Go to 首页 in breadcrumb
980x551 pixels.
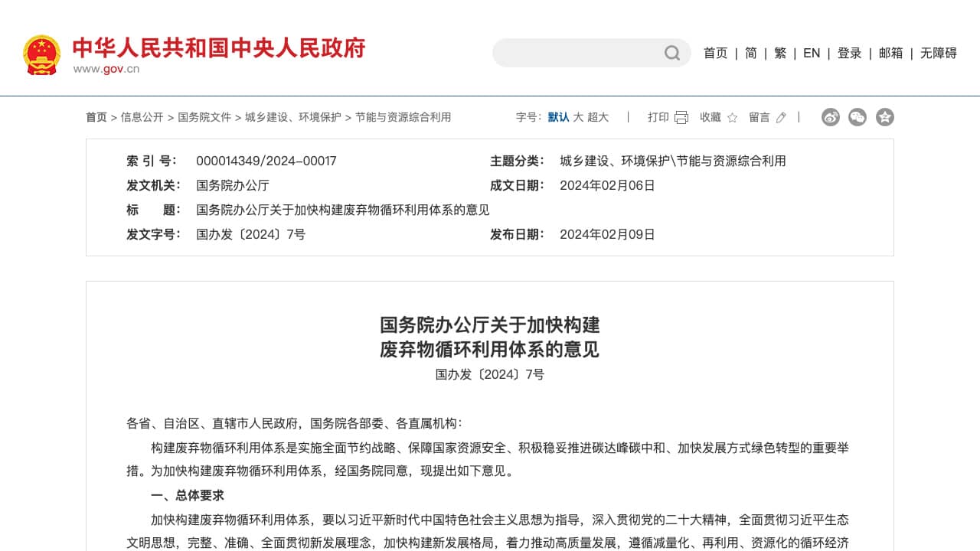pyautogui.click(x=96, y=117)
